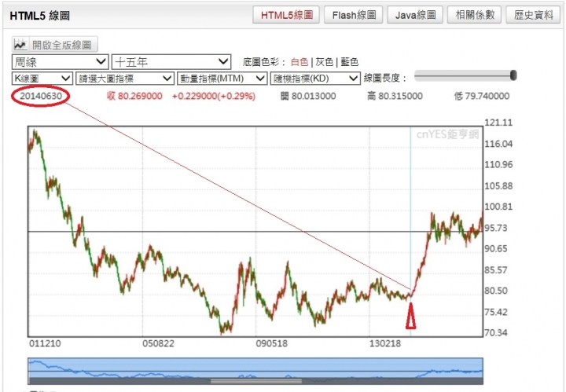Click the y-axis value 121.11
The width and height of the screenshot is (566, 392).
click(x=498, y=123)
